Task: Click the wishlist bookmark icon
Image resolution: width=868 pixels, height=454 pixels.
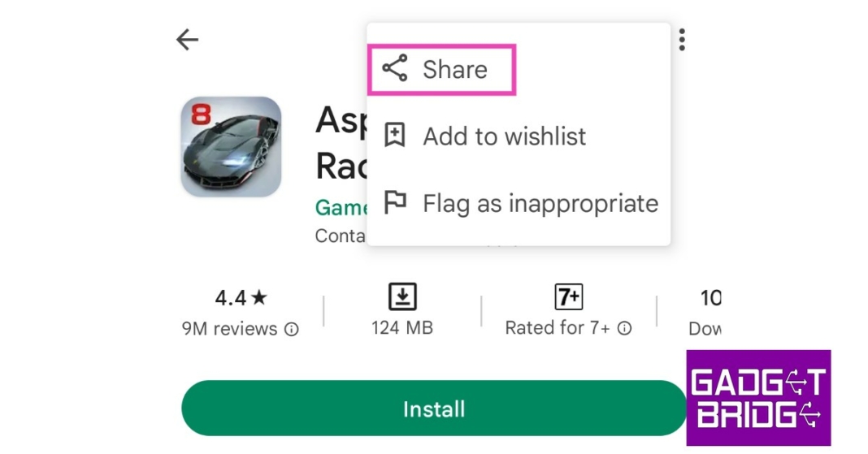Action: [395, 136]
